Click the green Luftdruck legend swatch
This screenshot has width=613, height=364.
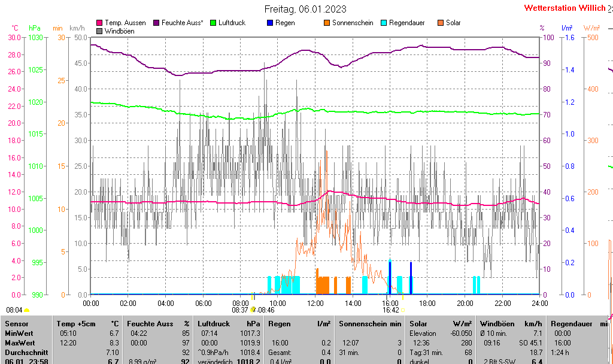(213, 23)
